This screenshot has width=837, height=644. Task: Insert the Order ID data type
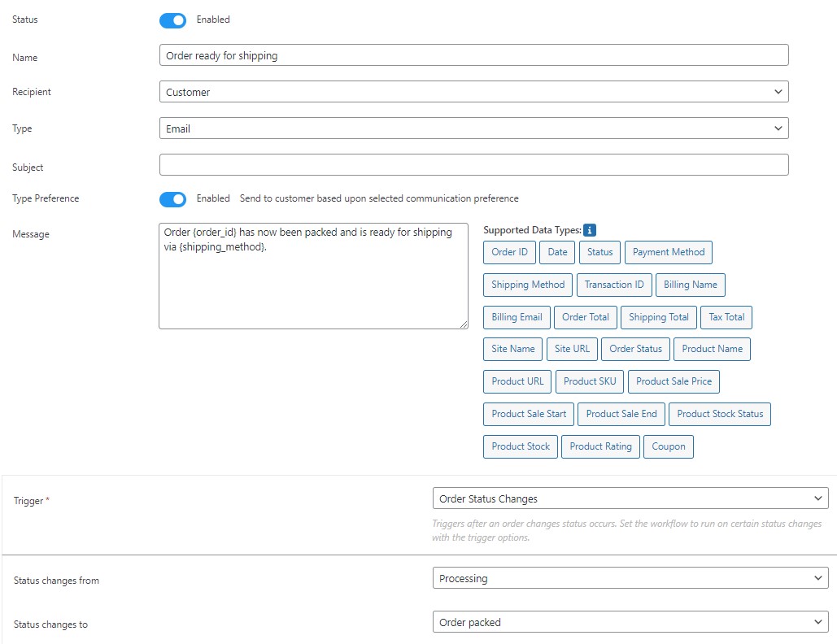point(509,252)
